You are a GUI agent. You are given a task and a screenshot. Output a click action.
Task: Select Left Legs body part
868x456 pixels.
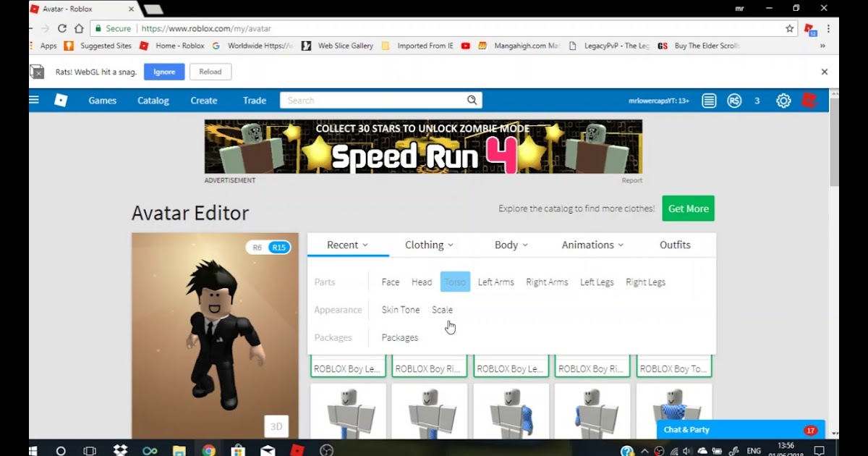click(597, 282)
